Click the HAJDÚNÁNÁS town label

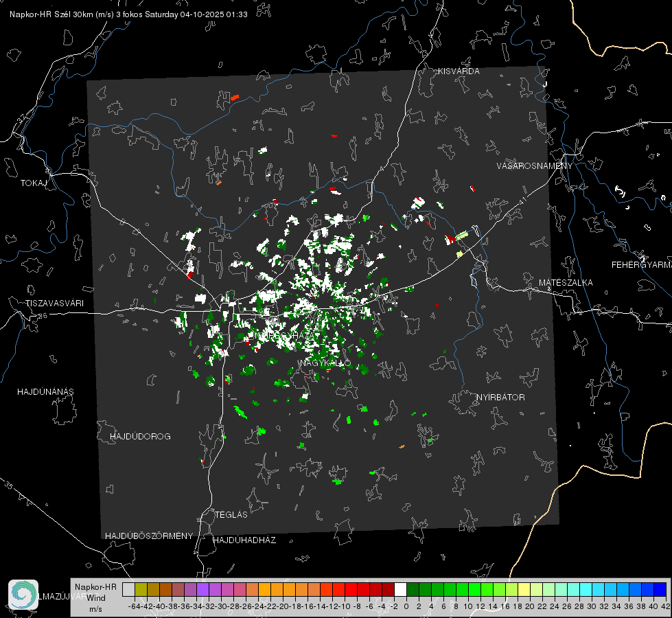click(45, 392)
